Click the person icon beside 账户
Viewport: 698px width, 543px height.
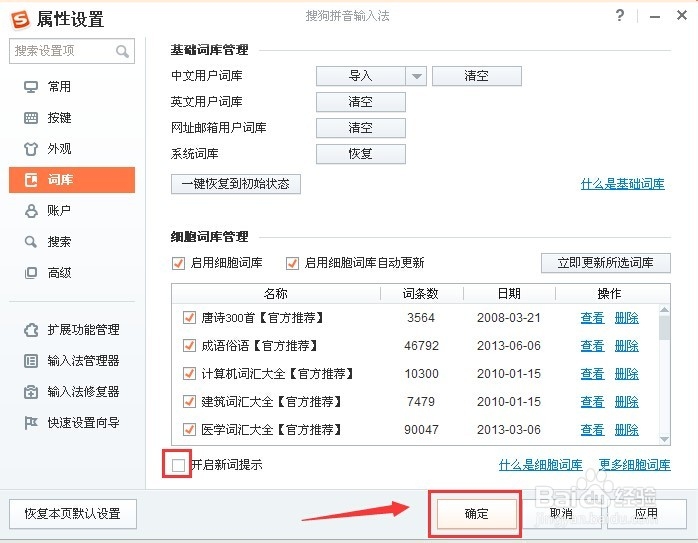pos(31,211)
